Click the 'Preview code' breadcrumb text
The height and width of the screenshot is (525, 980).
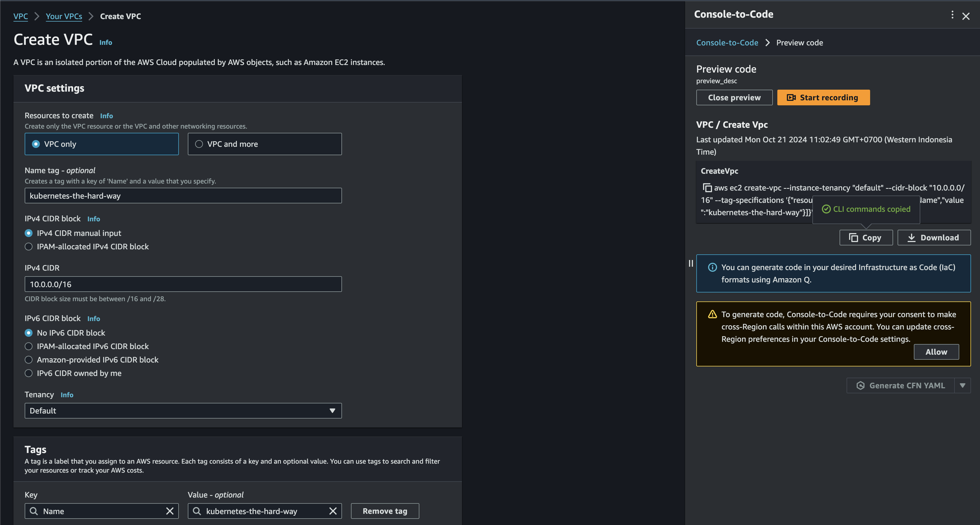[799, 43]
